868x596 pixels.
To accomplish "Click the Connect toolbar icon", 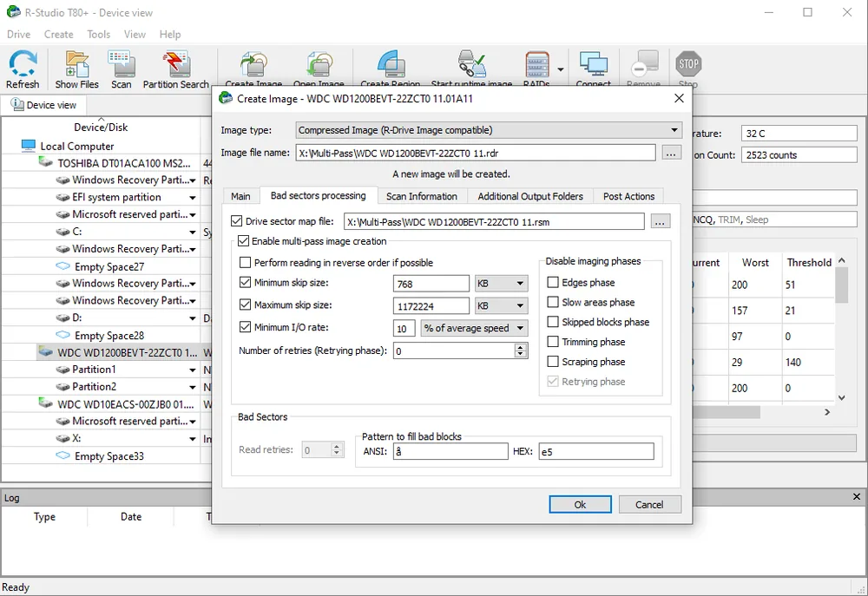I will [594, 65].
